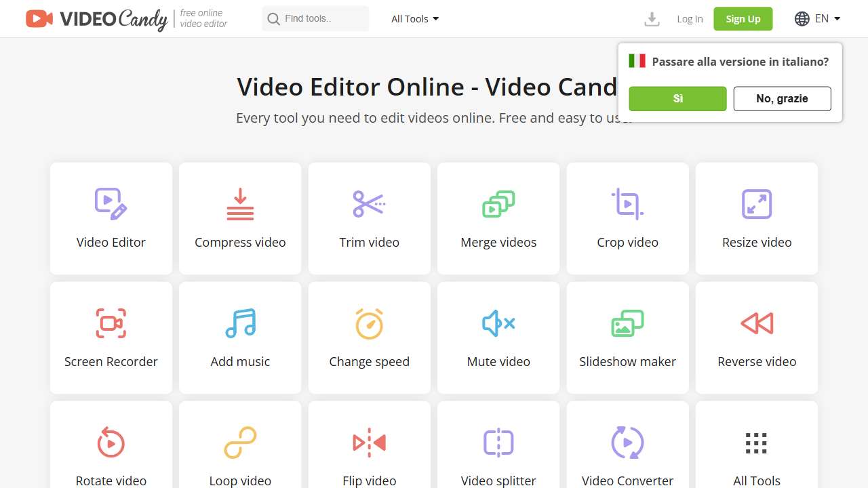Open the Reverse video tool
The image size is (868, 488).
click(756, 338)
